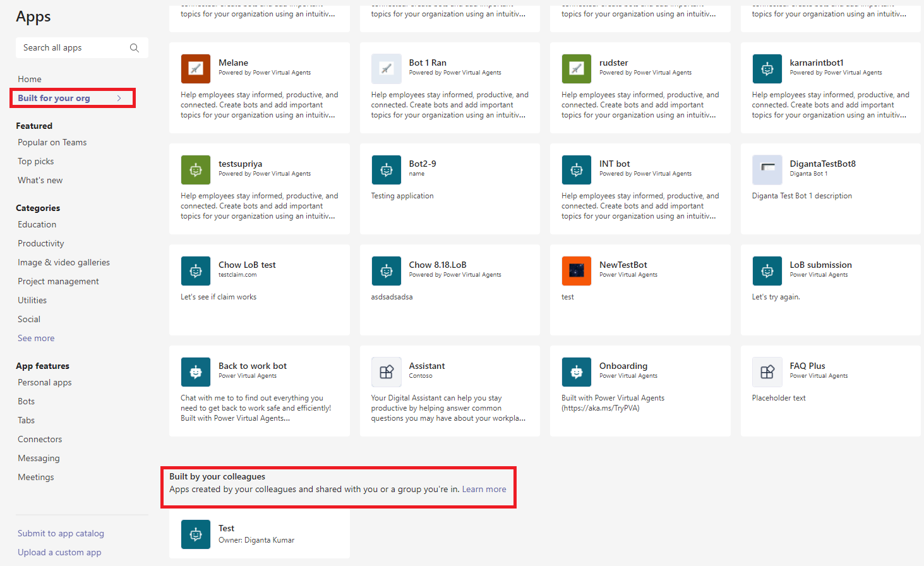Screen dimensions: 924x566
Task: Select the Assistant title by Contoso
Action: pyautogui.click(x=427, y=366)
